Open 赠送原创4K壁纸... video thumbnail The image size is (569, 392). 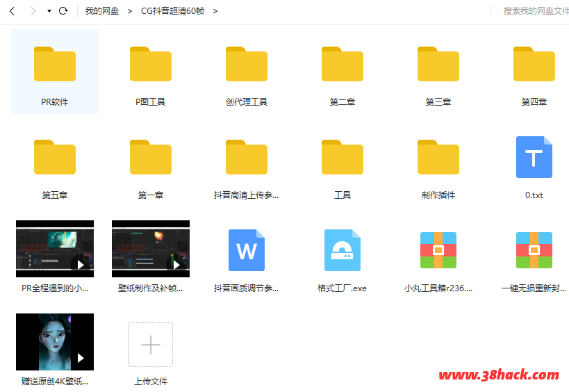tap(55, 342)
